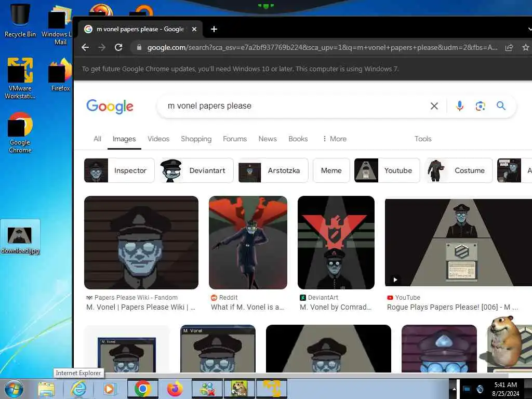The width and height of the screenshot is (532, 399).
Task: Click the Google logo
Action: pyautogui.click(x=110, y=106)
